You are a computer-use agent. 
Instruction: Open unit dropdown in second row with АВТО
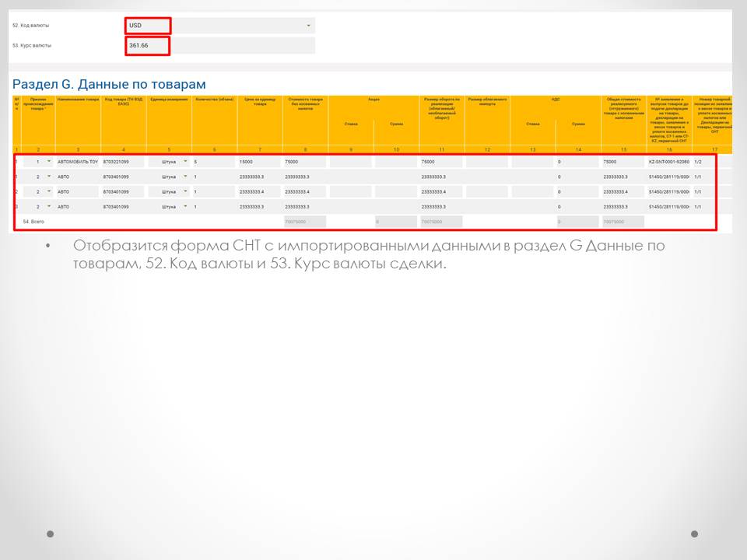click(185, 177)
